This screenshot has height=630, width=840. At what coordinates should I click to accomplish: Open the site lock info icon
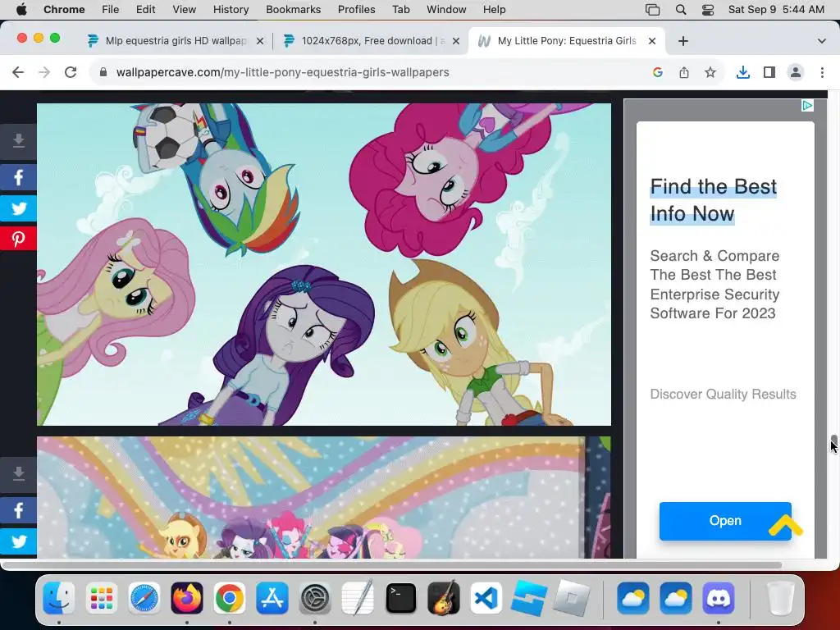point(103,72)
